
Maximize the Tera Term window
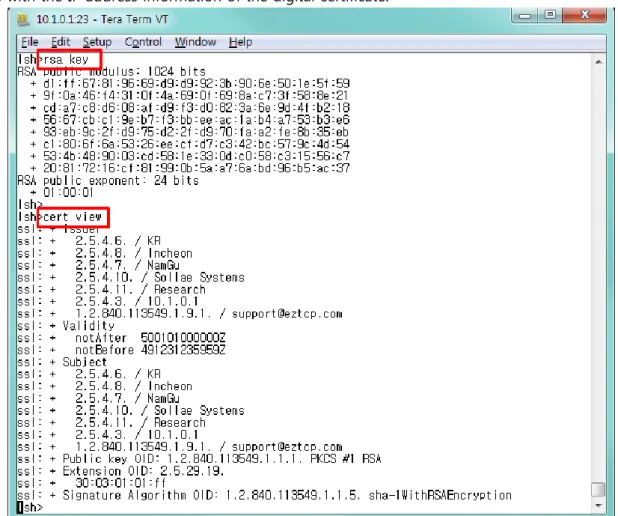click(550, 15)
